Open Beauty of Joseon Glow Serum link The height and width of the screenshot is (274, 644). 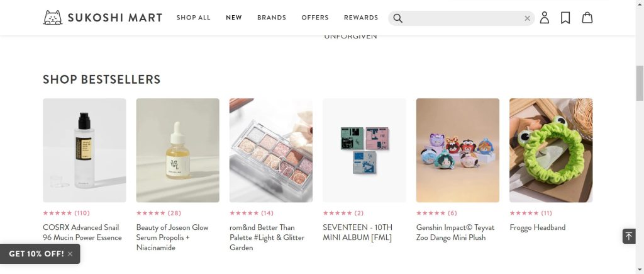click(x=172, y=237)
